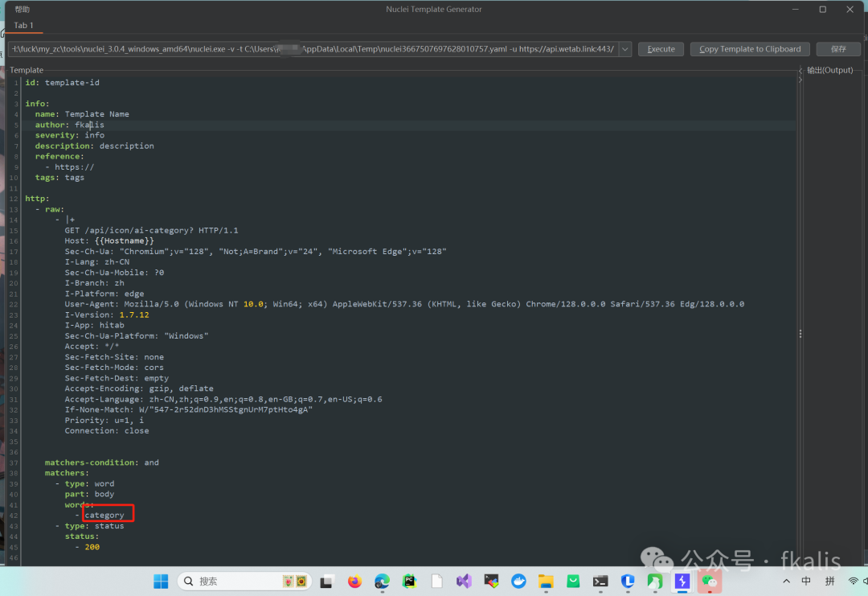This screenshot has width=868, height=596.
Task: Open the terminal-with-brush icon in the taskbar
Action: click(491, 582)
